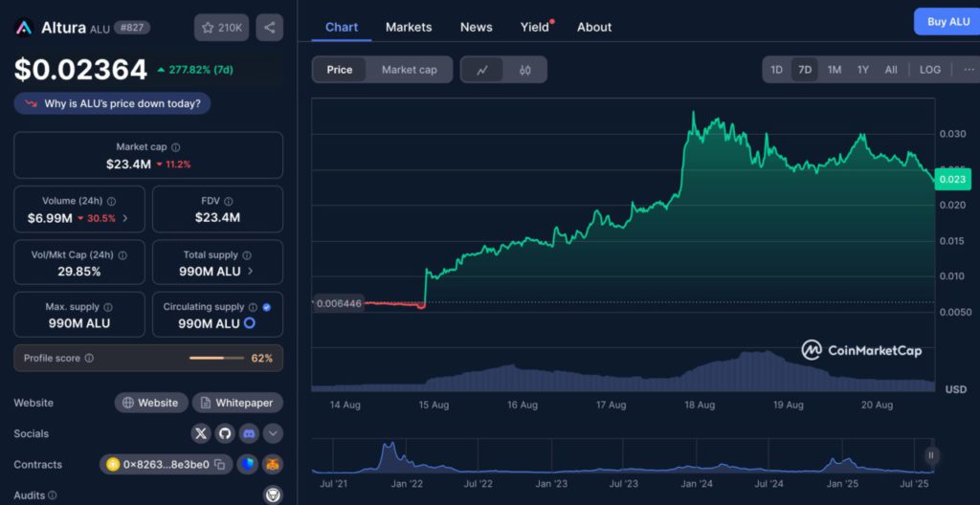The height and width of the screenshot is (505, 980).
Task: Switch chart to Market cap view
Action: coord(409,70)
